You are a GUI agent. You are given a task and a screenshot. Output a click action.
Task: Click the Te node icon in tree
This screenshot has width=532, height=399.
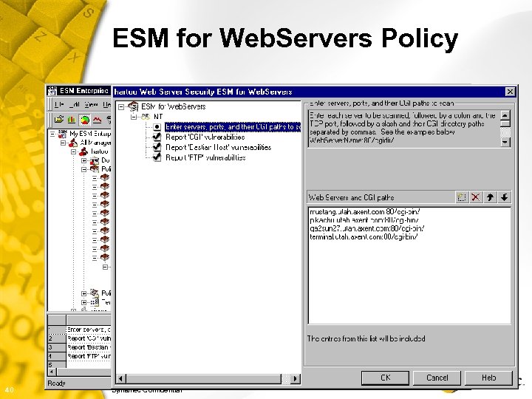coord(95,301)
